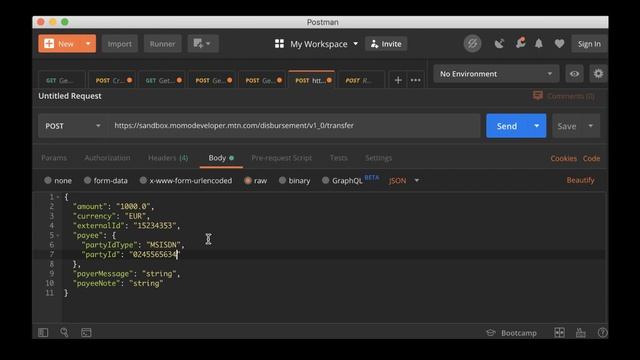Image resolution: width=640 pixels, height=360 pixels.
Task: Click the workspace grid icon
Action: [x=279, y=44]
